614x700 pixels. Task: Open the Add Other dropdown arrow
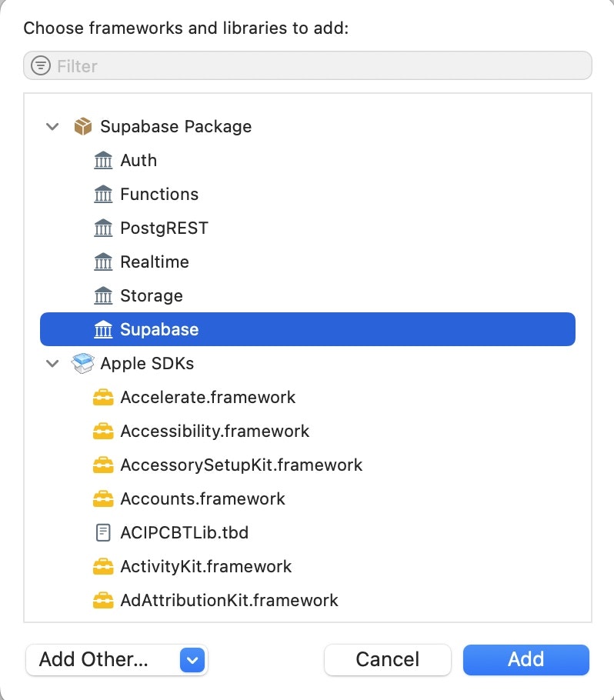coord(192,659)
